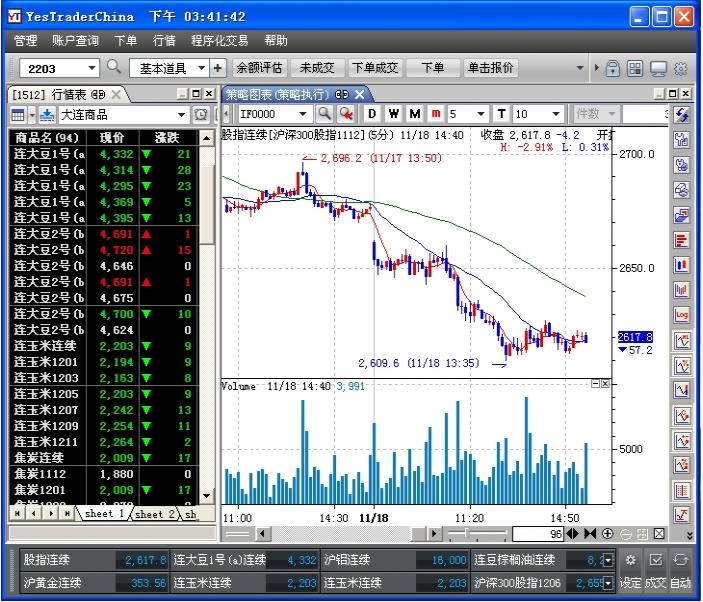
Task: Click the bar count field showing 96
Action: [x=538, y=534]
